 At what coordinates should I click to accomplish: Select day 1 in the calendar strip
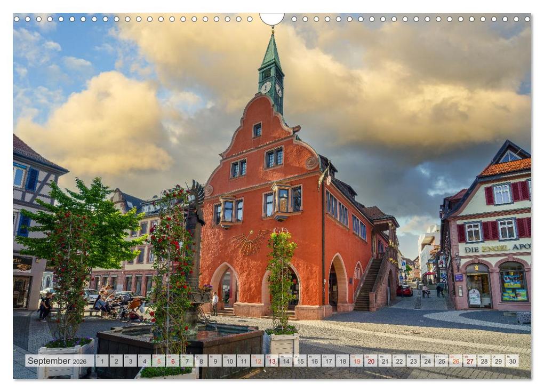click(102, 361)
